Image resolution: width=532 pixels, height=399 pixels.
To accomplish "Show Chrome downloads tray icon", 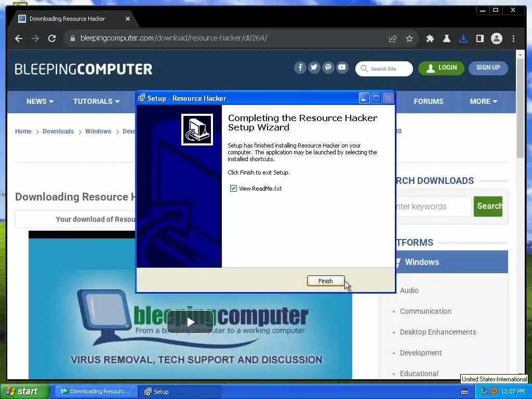I will point(463,38).
